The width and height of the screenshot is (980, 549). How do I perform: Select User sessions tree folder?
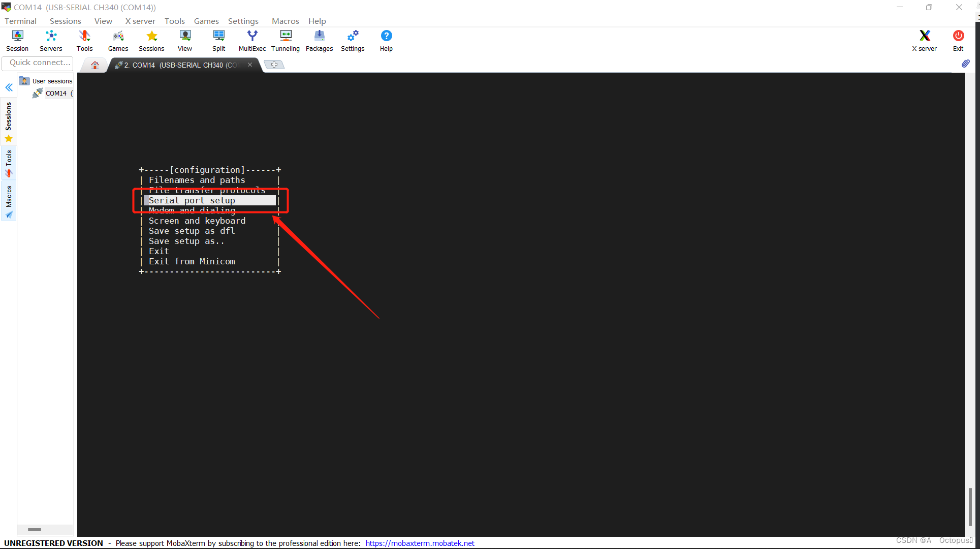[x=46, y=81]
